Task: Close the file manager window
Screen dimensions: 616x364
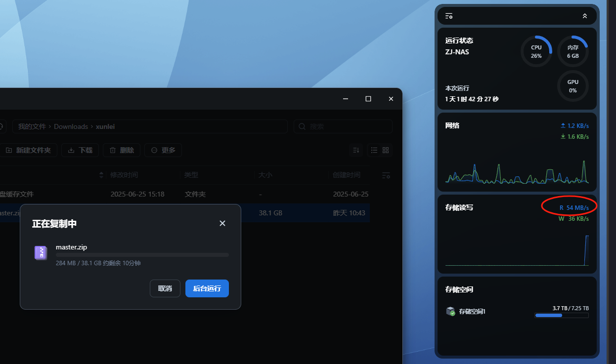Action: click(391, 99)
